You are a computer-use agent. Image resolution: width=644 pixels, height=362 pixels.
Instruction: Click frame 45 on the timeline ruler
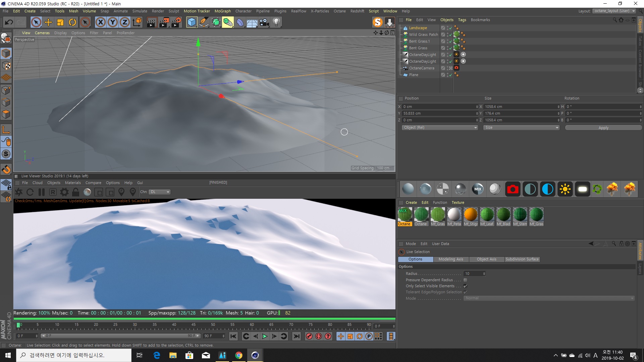pos(194,325)
